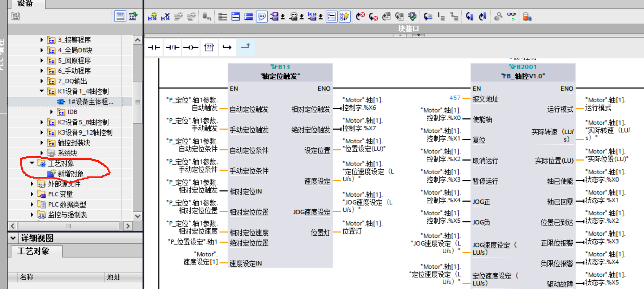The height and width of the screenshot is (289, 644).
Task: Toggle network comments speech bubble button
Action: click(262, 17)
